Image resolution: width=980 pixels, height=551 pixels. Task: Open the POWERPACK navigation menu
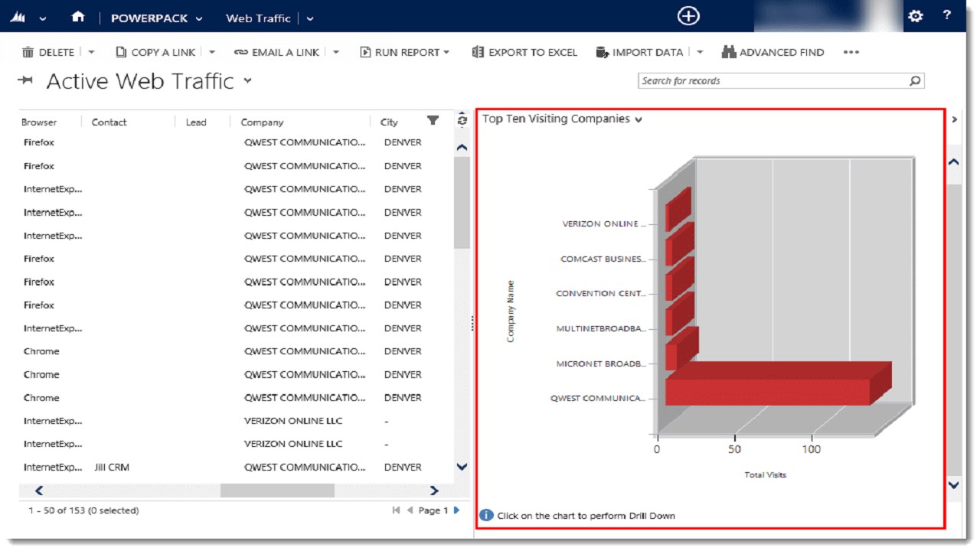(x=157, y=18)
